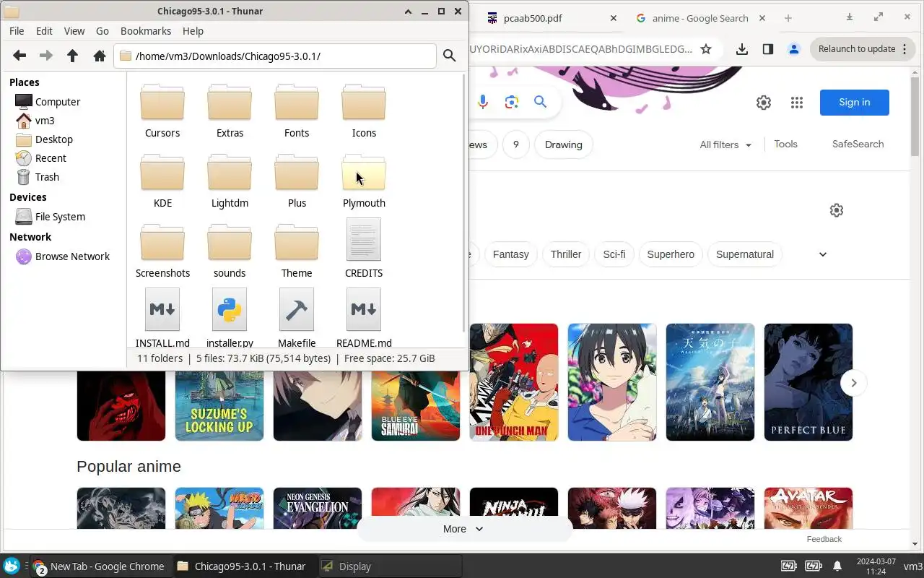The width and height of the screenshot is (924, 578).
Task: Open the Icons folder
Action: tap(364, 110)
